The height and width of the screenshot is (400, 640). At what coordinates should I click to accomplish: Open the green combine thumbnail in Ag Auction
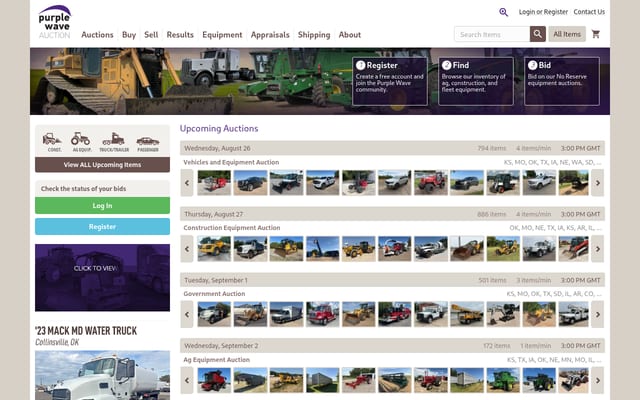tap(503, 380)
